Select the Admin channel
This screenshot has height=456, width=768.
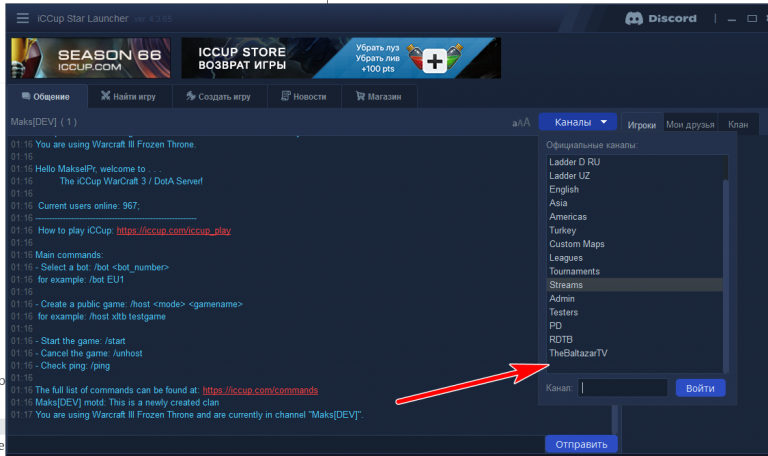coord(635,298)
